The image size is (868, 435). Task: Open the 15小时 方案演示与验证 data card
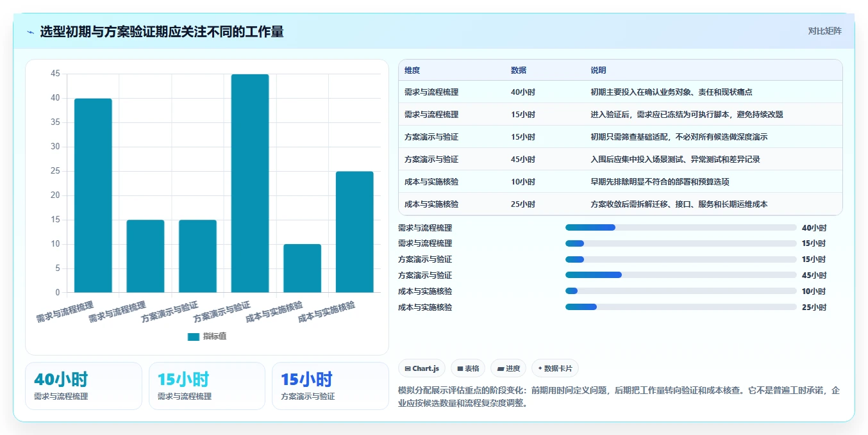pyautogui.click(x=330, y=386)
